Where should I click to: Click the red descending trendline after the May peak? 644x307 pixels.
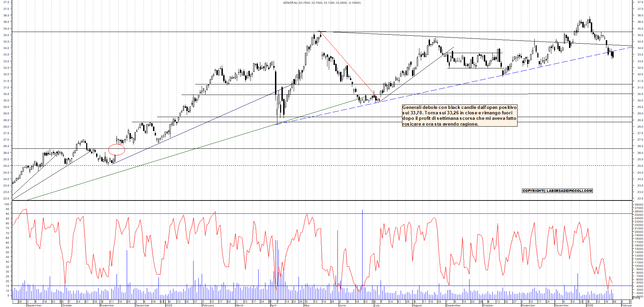pyautogui.click(x=348, y=64)
